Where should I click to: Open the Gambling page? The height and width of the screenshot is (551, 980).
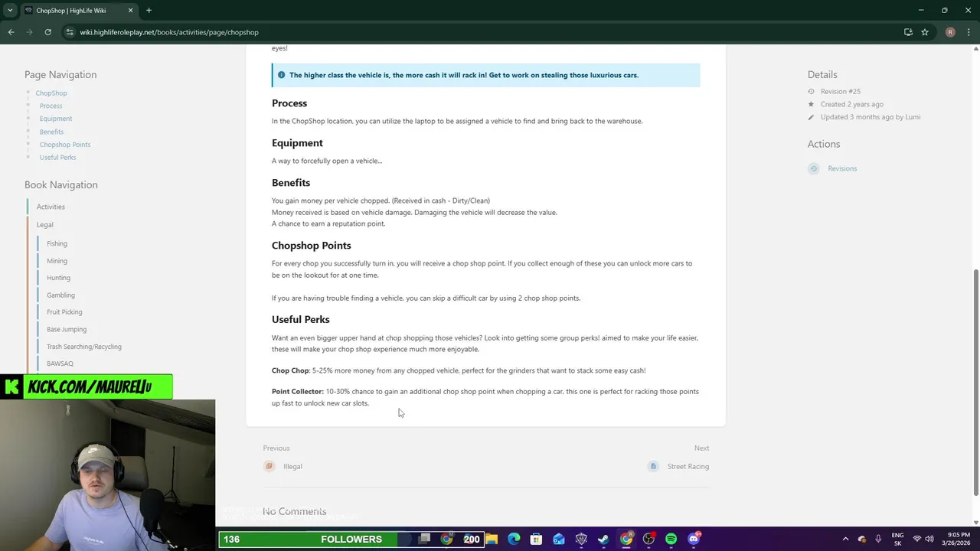click(x=60, y=295)
